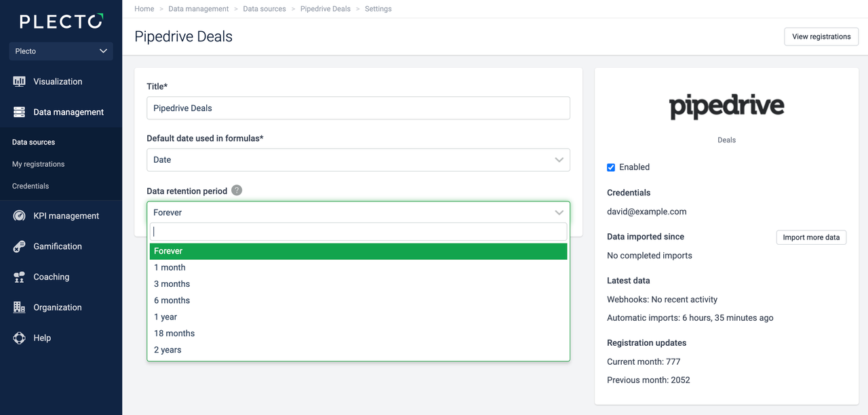Viewport: 868px width, 415px height.
Task: Click the Help lifebuoy icon
Action: pos(19,338)
